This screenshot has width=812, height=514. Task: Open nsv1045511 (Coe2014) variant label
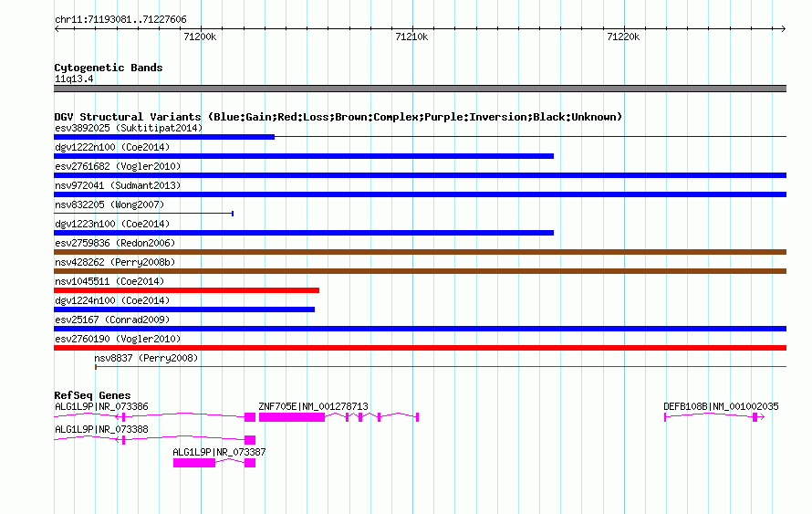[109, 281]
